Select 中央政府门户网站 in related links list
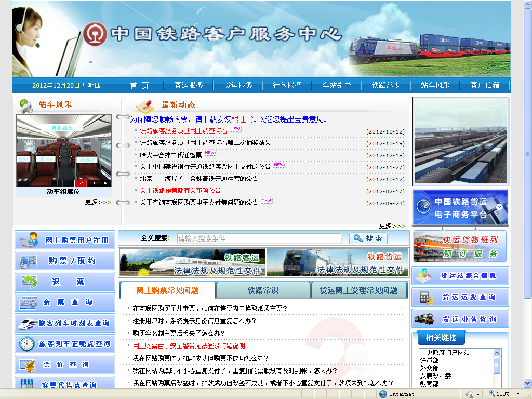Image resolution: width=532 pixels, height=399 pixels. [445, 353]
